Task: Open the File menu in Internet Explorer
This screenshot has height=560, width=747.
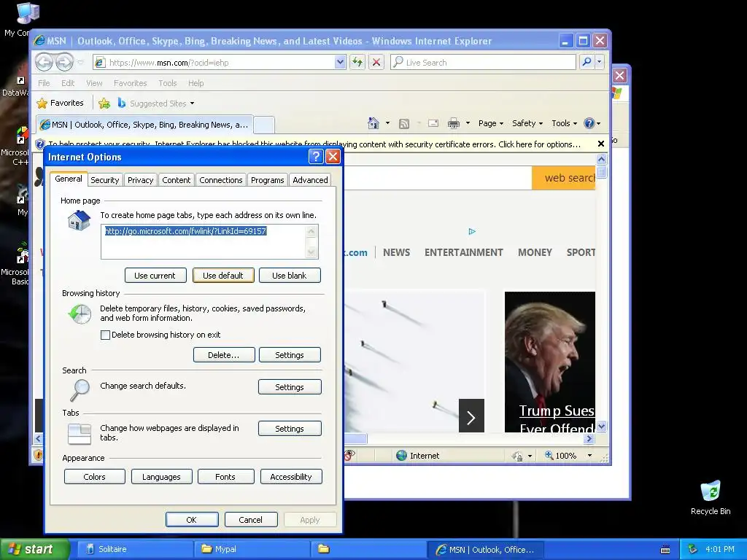Action: click(44, 83)
